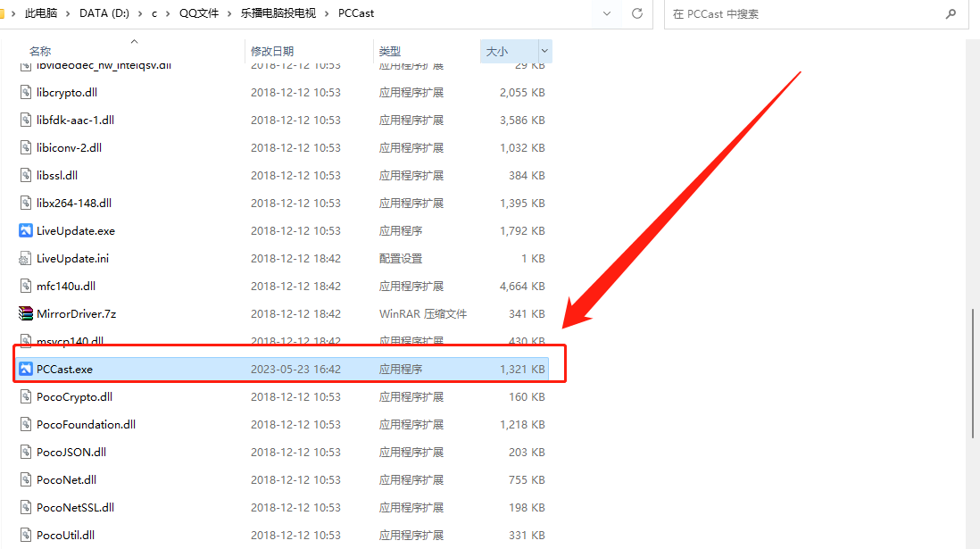Select the PocoNetSSL.dll file name
The width and height of the screenshot is (980, 549).
coord(76,507)
